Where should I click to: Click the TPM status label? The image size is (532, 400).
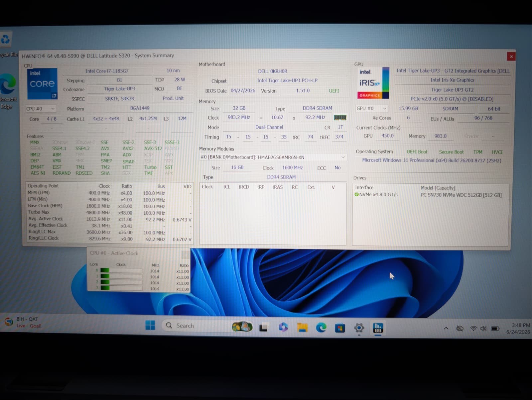tap(478, 152)
